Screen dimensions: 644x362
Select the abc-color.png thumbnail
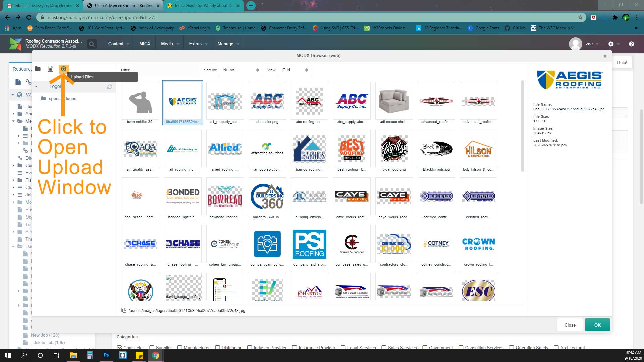[267, 104]
